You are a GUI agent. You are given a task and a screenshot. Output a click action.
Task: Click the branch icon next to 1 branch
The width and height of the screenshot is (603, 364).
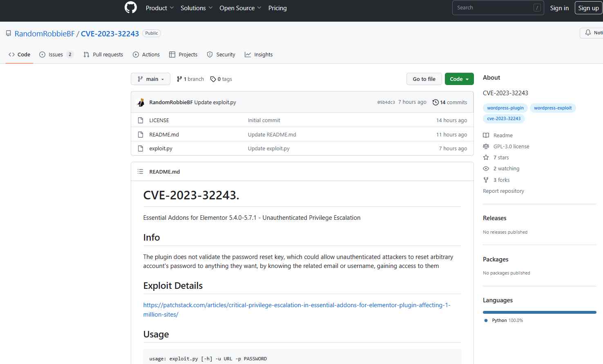(x=179, y=79)
